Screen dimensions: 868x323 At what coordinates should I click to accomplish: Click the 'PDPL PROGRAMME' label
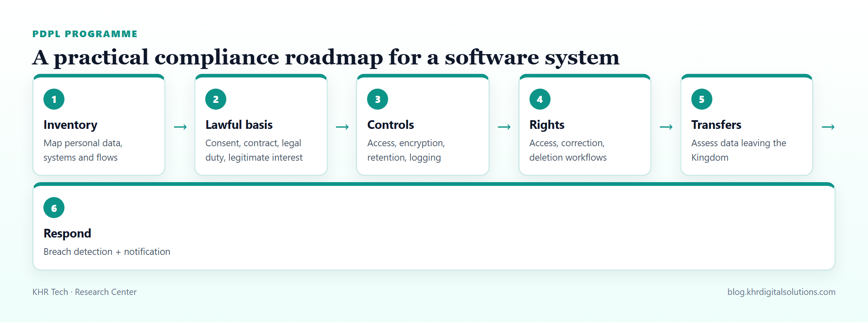pyautogui.click(x=85, y=34)
